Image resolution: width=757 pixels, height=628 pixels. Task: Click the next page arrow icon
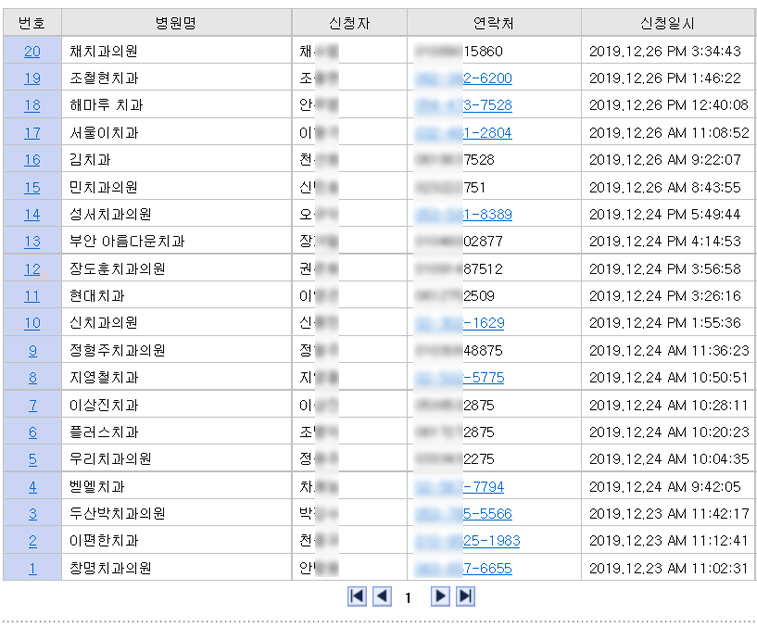(x=440, y=596)
